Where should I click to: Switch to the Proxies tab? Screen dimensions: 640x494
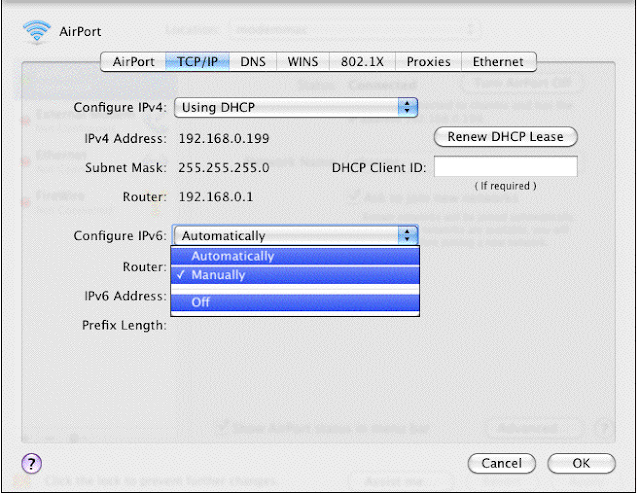point(429,62)
